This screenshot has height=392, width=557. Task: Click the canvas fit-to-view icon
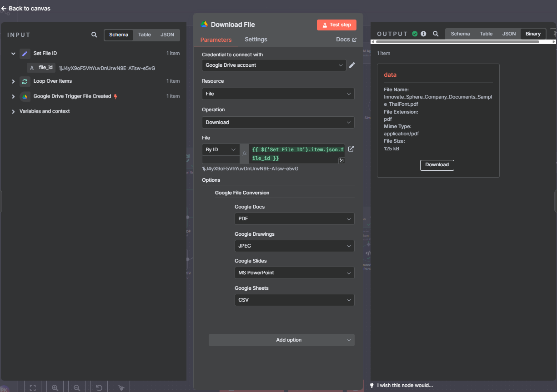click(33, 388)
